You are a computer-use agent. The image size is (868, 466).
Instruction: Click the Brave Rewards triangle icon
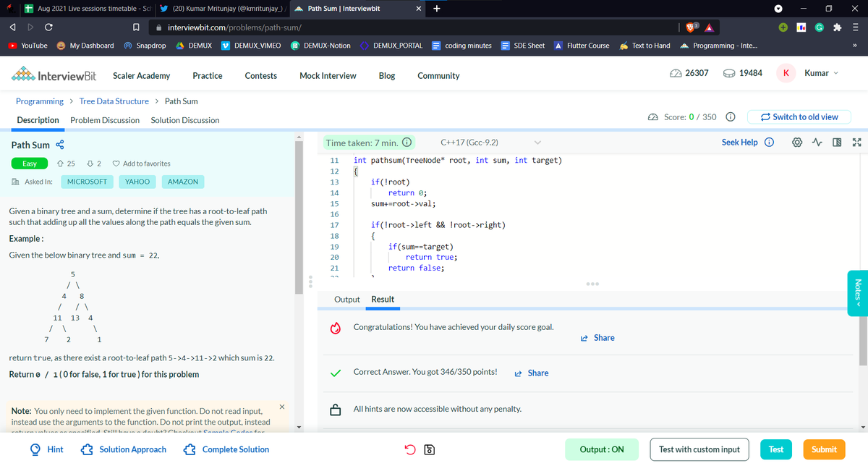710,27
